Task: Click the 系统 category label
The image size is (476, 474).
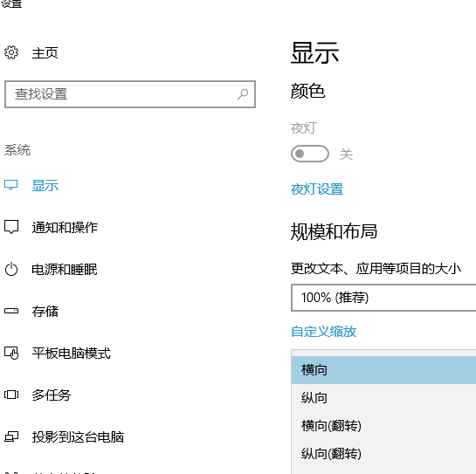Action: point(17,150)
